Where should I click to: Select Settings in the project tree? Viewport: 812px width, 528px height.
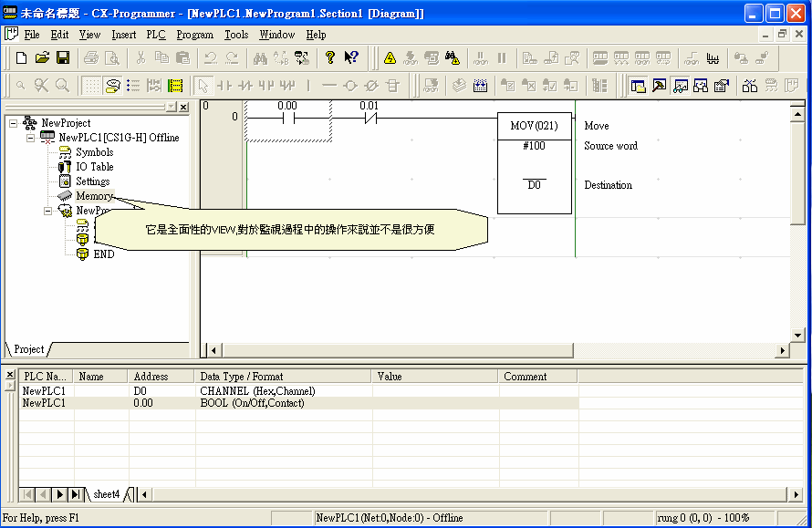pos(93,181)
